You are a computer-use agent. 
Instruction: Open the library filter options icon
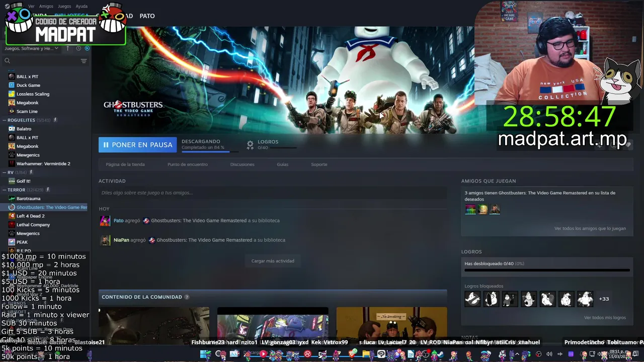pyautogui.click(x=84, y=61)
